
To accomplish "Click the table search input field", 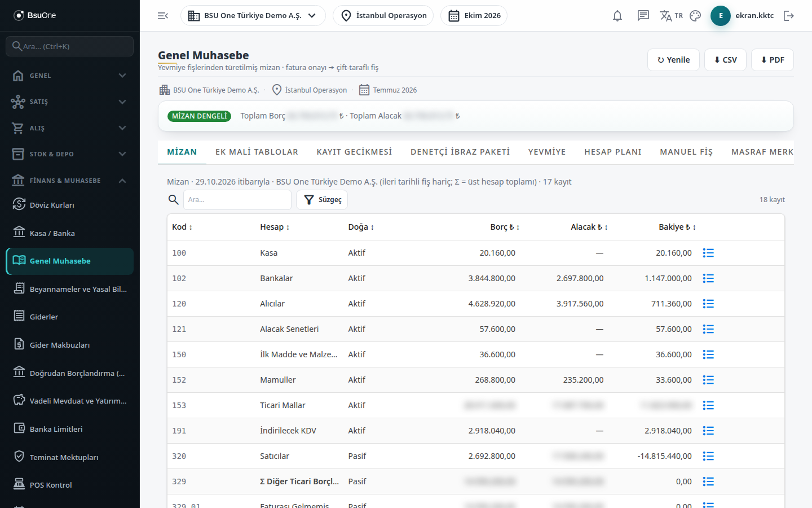I will coord(237,200).
